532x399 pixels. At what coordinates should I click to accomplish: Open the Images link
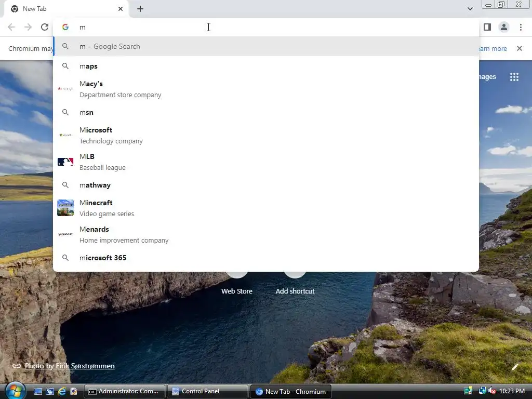(487, 77)
